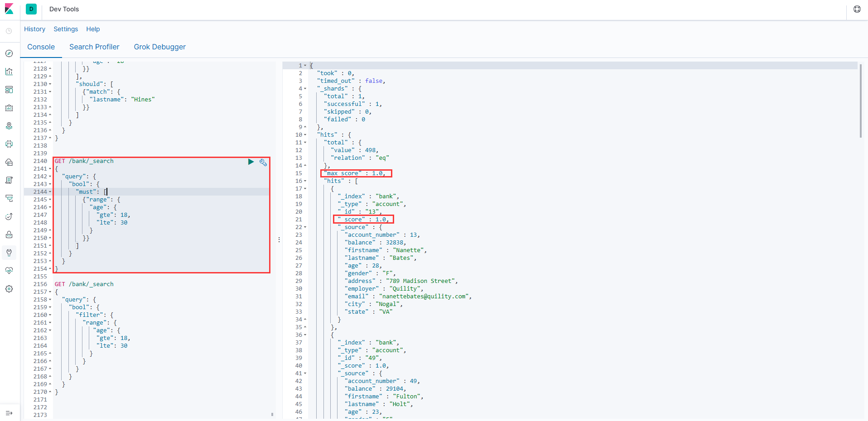Open Discover from the compass sidebar icon
The width and height of the screenshot is (868, 421).
click(x=9, y=53)
